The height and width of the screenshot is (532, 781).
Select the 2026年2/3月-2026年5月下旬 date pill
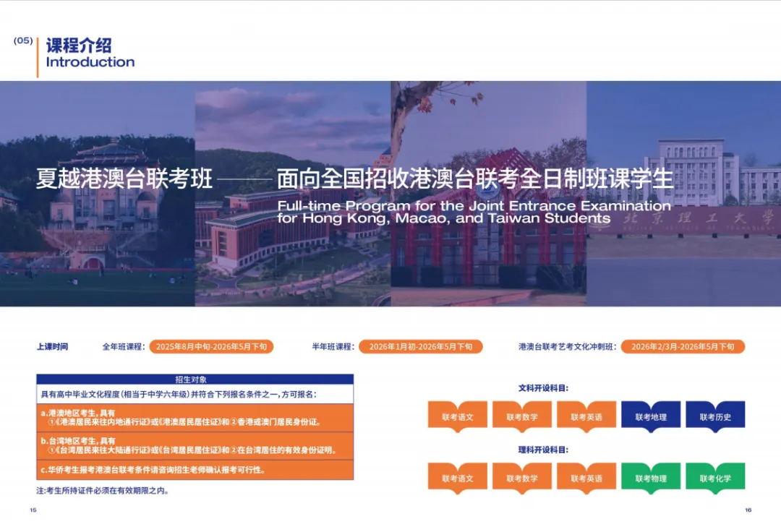[683, 347]
